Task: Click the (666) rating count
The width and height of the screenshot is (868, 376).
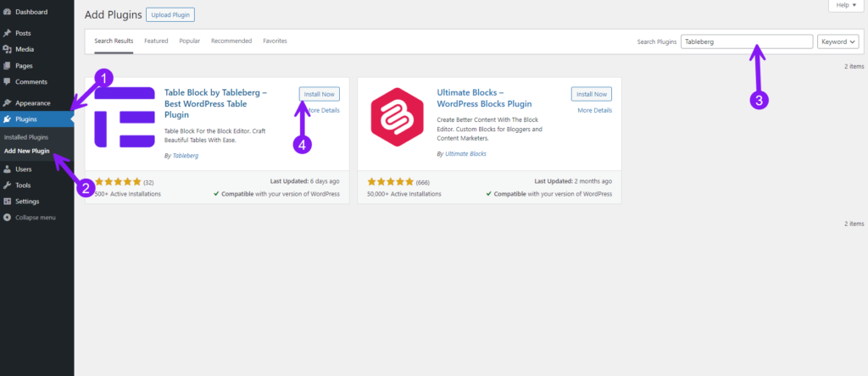Action: pyautogui.click(x=423, y=182)
